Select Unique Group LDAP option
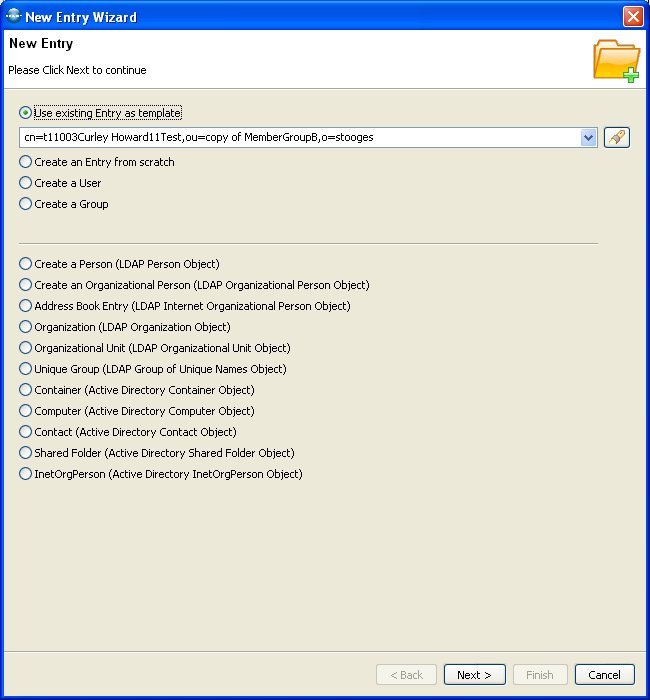 26,369
